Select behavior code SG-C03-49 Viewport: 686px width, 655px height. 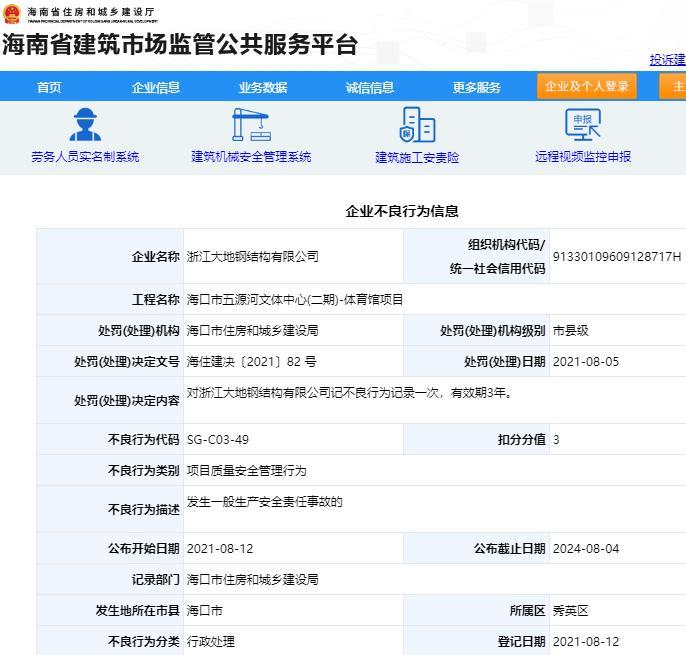217,439
